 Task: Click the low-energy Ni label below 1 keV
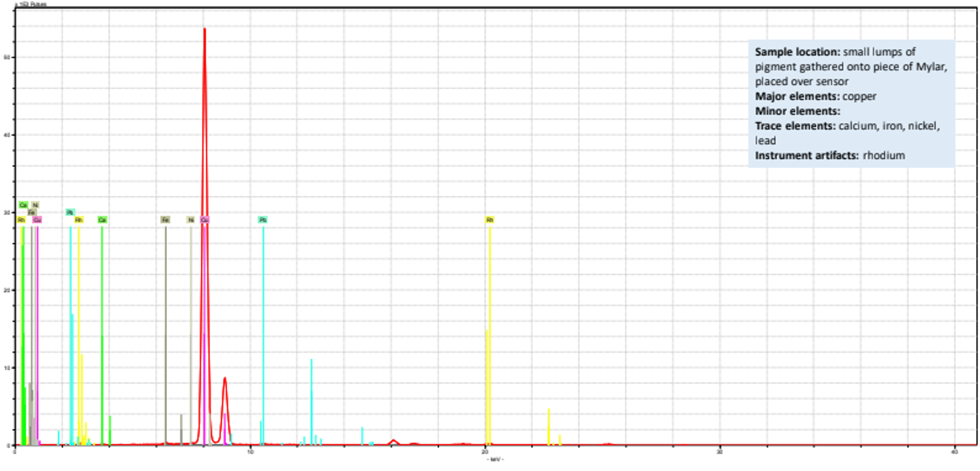pyautogui.click(x=35, y=205)
